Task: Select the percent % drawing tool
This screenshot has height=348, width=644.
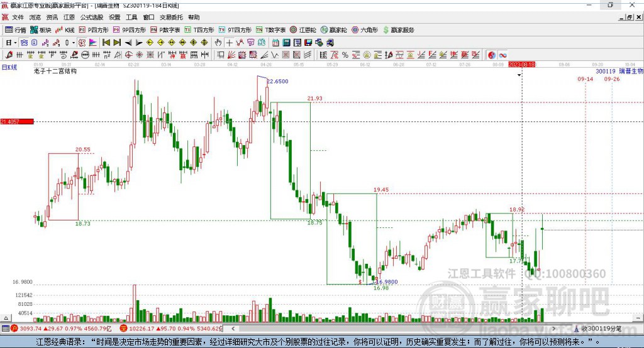Action: click(x=345, y=55)
